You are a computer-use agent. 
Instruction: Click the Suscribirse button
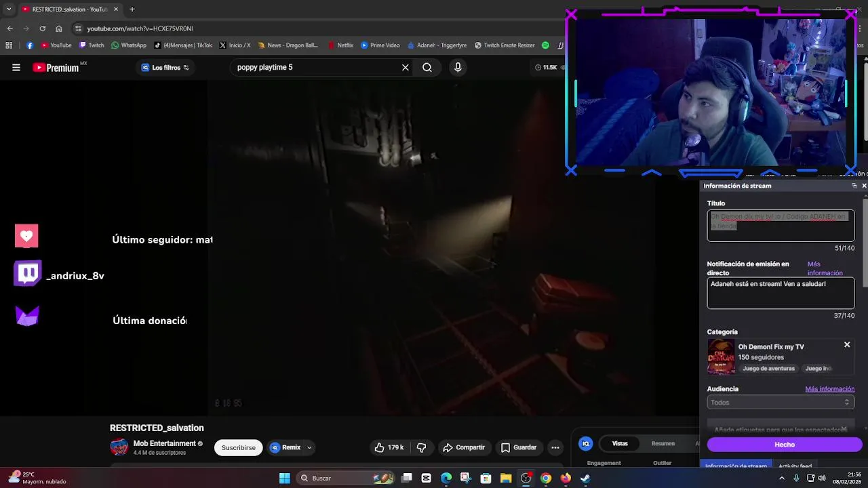pos(239,447)
